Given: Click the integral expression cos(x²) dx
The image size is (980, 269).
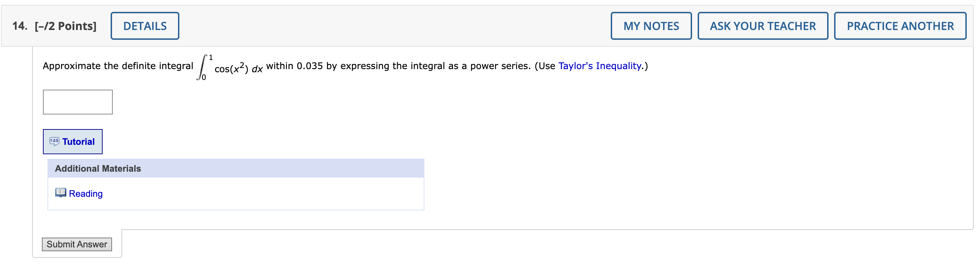Looking at the screenshot, I should pyautogui.click(x=238, y=69).
